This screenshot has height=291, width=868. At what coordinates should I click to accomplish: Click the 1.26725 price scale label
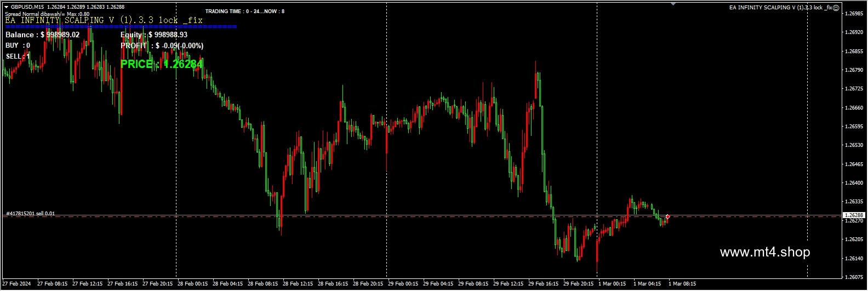point(854,88)
